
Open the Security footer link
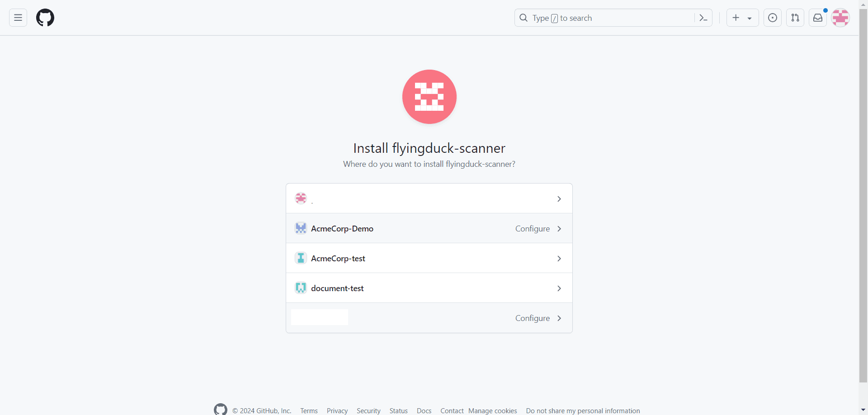(x=368, y=410)
